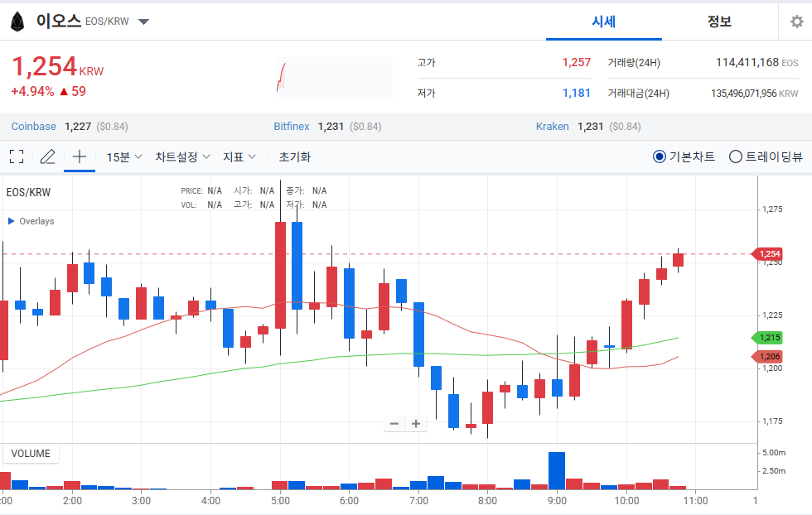Open the 15분 interval dropdown
812x515 pixels.
pyautogui.click(x=123, y=156)
